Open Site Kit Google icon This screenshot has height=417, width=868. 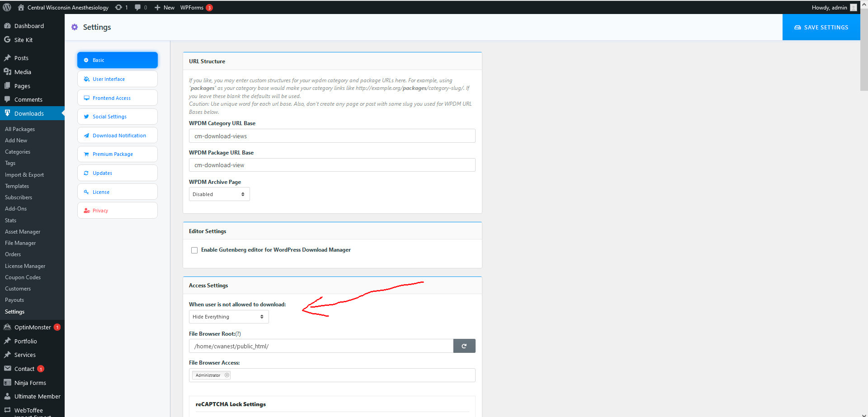tap(7, 40)
